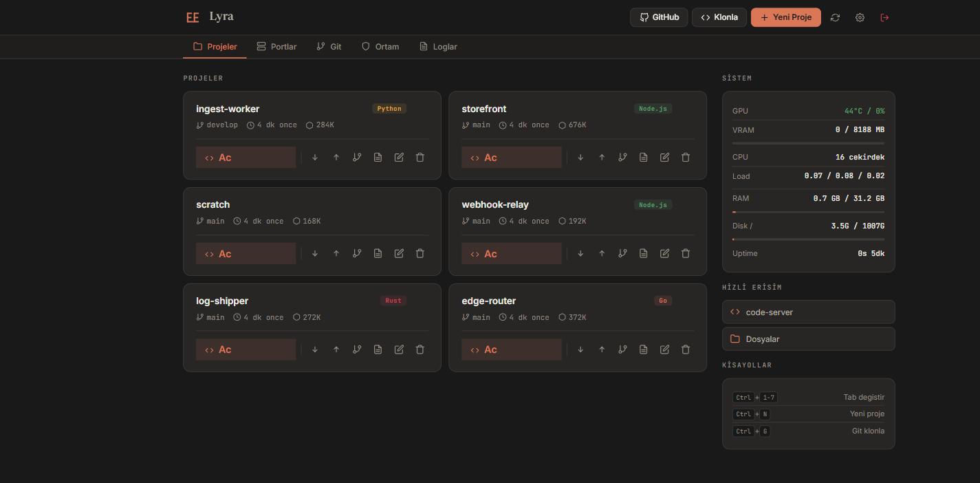
Task: Open the Git tab
Action: pos(329,47)
